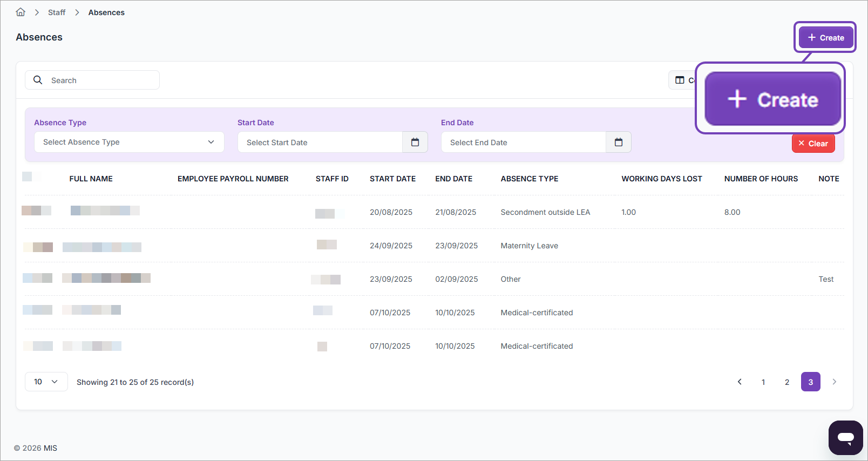The height and width of the screenshot is (461, 868).
Task: Open the Start Date calendar picker icon
Action: 415,143
